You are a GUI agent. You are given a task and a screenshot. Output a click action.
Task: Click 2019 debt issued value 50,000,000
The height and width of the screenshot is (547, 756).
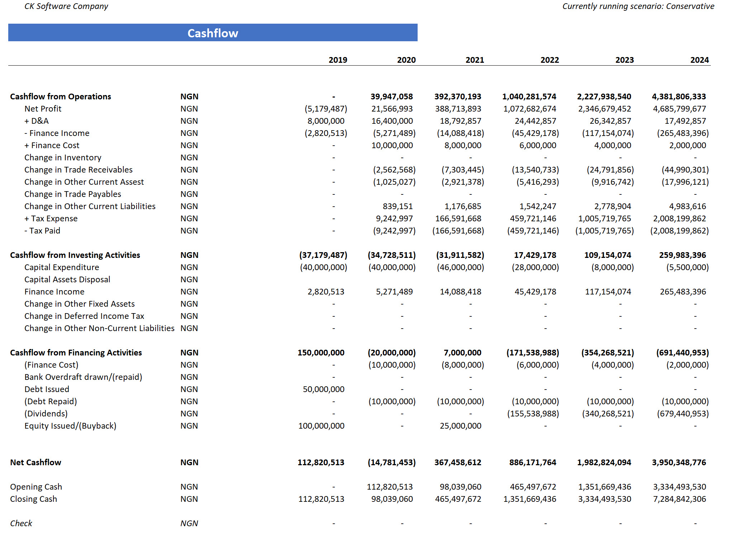323,389
